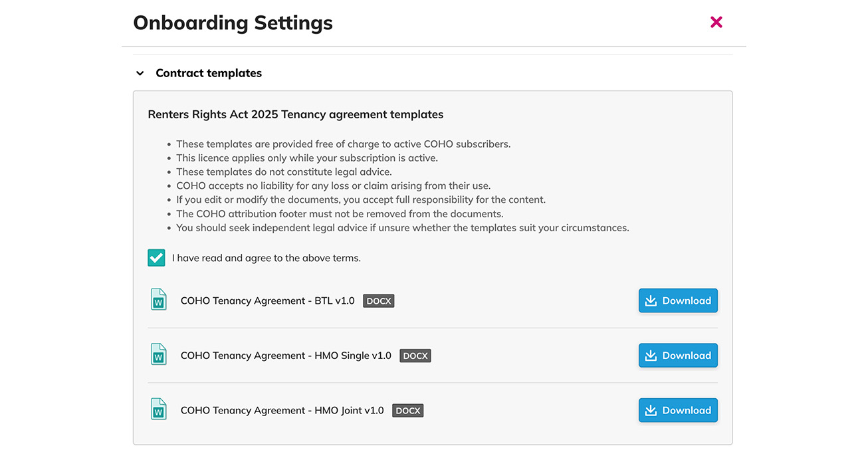The width and height of the screenshot is (868, 452).
Task: Select the HMO Single v1.0 agreement title
Action: pos(286,356)
